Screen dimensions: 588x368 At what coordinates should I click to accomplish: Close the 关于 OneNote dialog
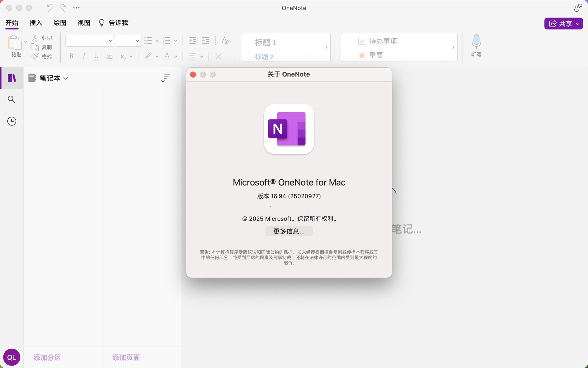tap(193, 75)
